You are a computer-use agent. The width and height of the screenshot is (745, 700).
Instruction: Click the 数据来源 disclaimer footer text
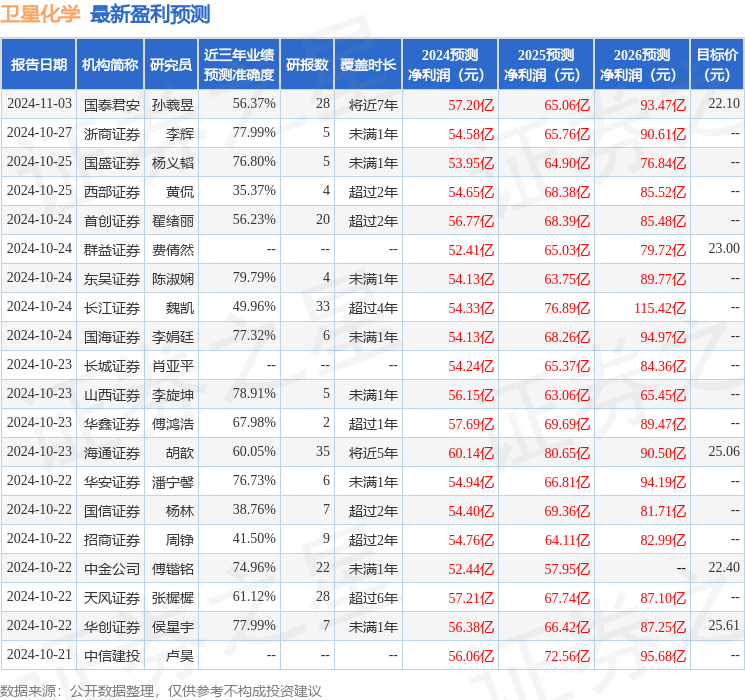click(161, 690)
